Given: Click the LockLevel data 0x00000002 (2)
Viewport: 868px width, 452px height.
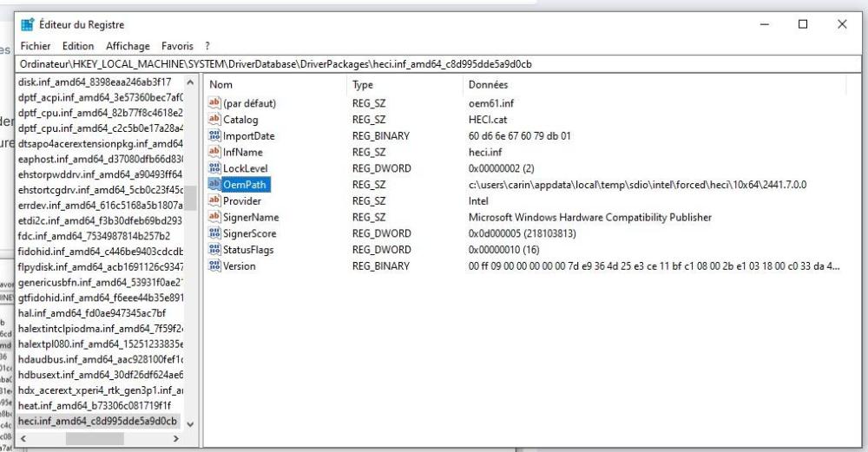Looking at the screenshot, I should (x=501, y=168).
